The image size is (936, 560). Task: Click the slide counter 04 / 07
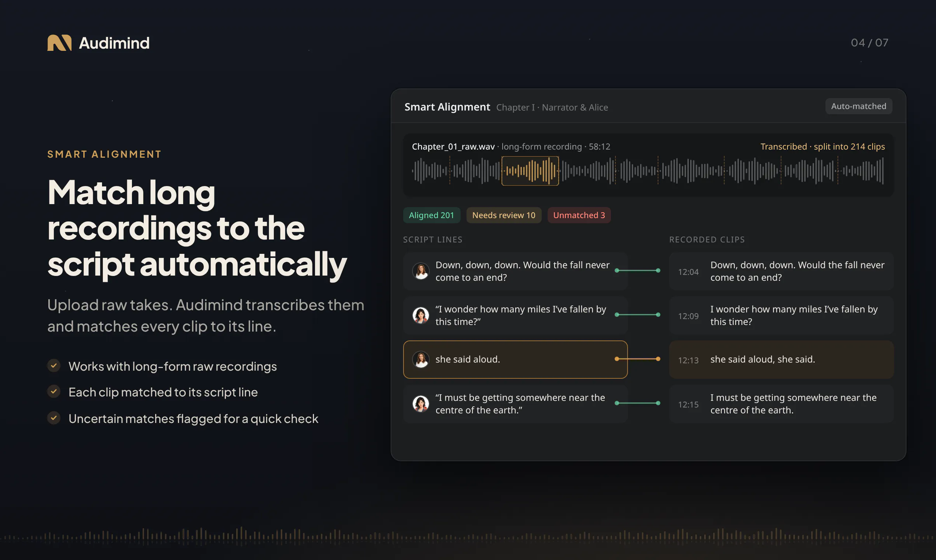click(869, 43)
